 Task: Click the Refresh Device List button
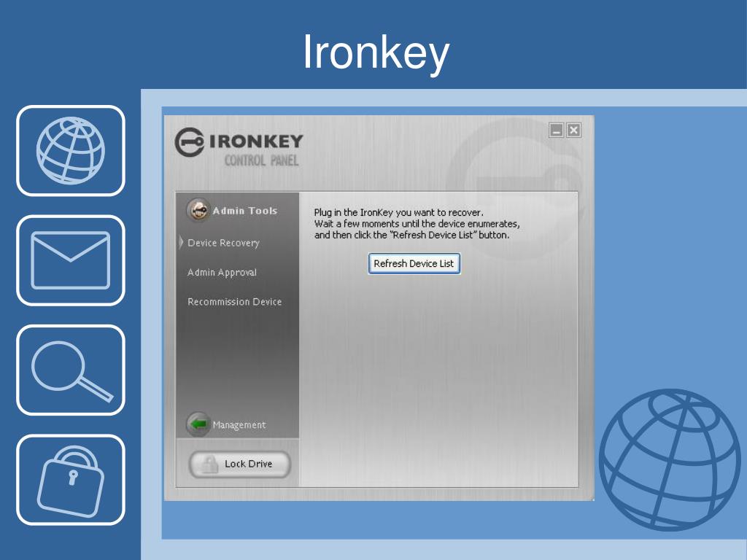(x=414, y=263)
